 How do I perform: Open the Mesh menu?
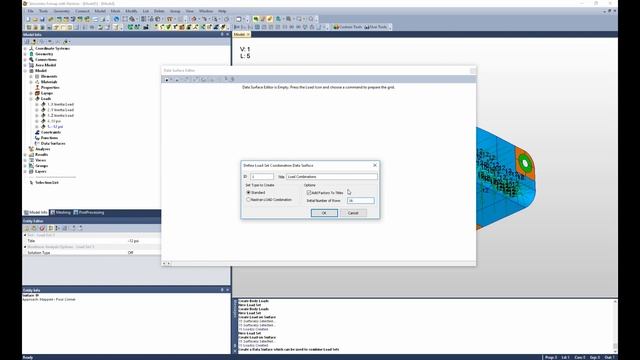(116, 11)
